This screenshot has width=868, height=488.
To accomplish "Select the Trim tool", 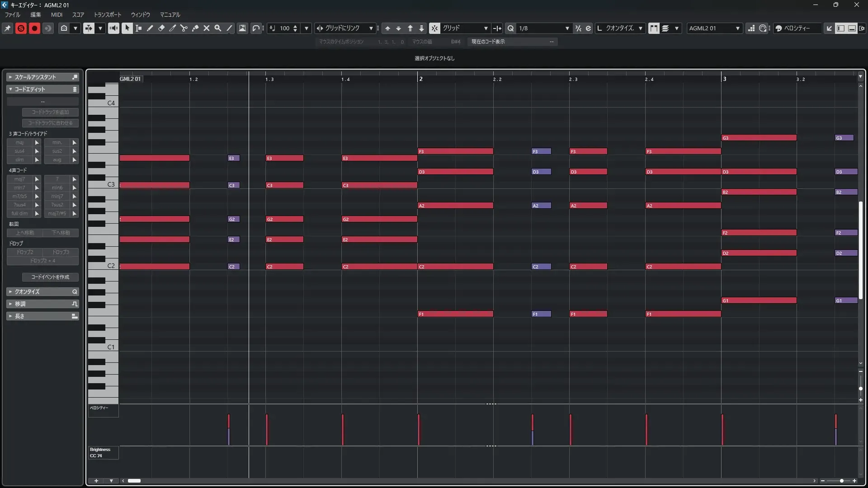I will (173, 28).
